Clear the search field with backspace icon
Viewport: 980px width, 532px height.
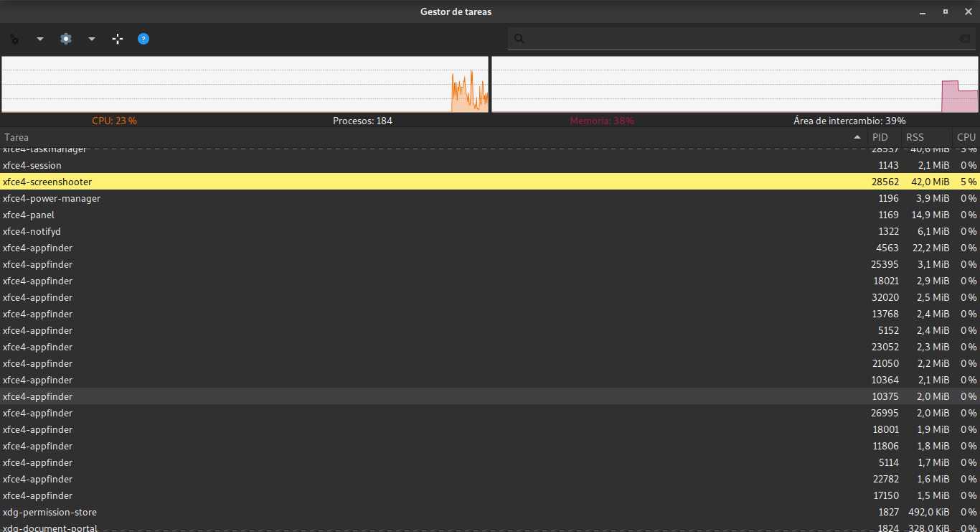click(x=964, y=39)
